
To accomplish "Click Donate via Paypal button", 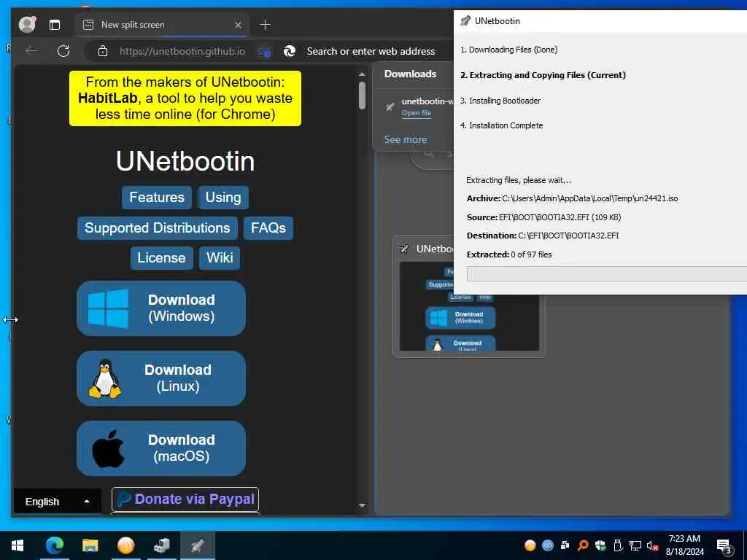I will (x=185, y=499).
